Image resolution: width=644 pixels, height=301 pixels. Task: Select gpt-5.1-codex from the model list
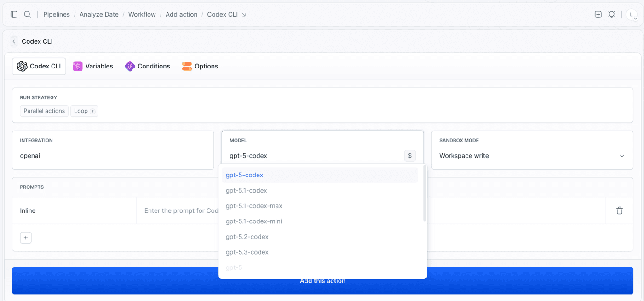(x=320, y=191)
